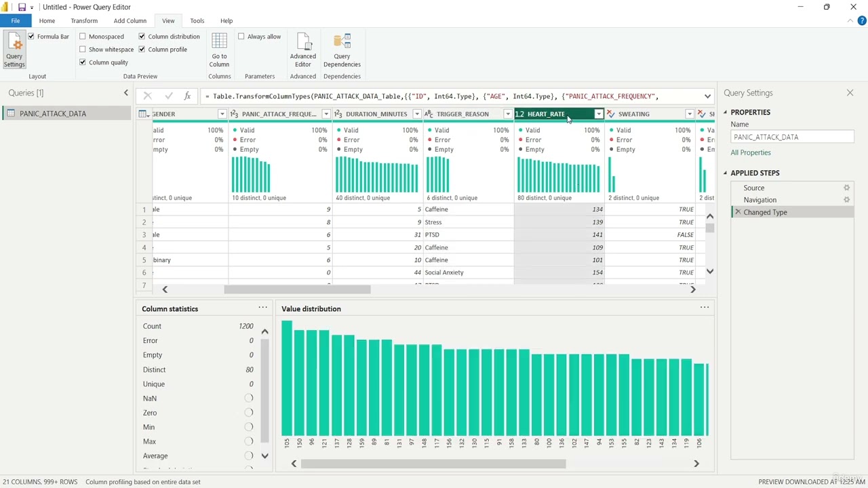The image size is (868, 488).
Task: Select the Changed Type step
Action: (x=792, y=212)
